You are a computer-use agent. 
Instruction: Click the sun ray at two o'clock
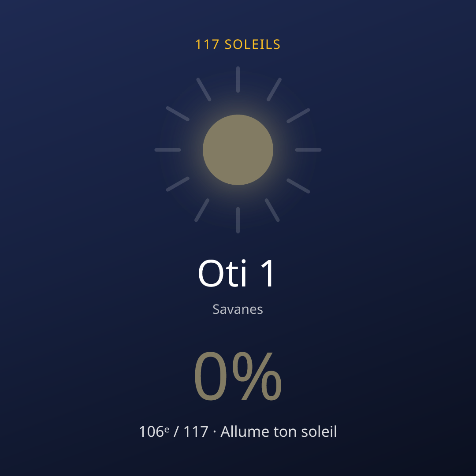[x=298, y=115]
